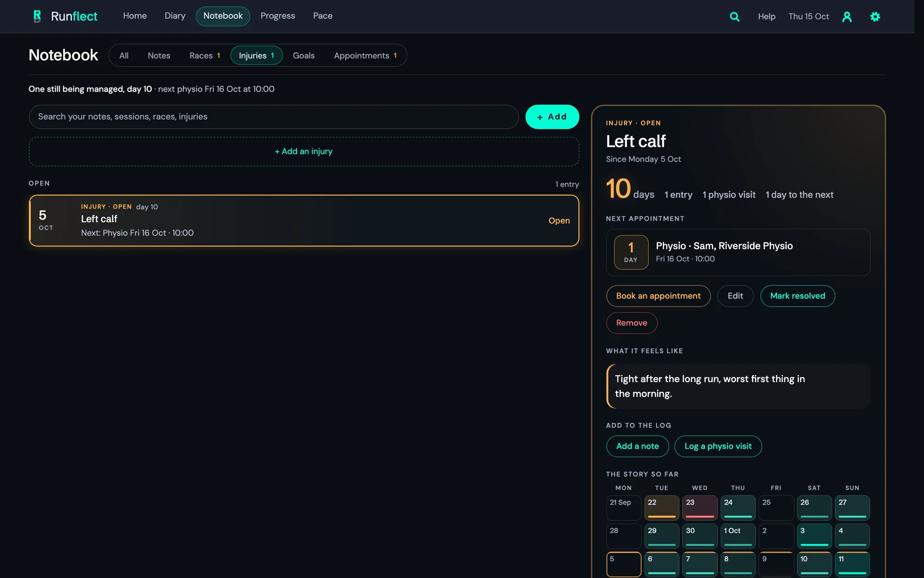The image size is (924, 578).
Task: Select the 23 Sep calendar day
Action: click(x=699, y=508)
